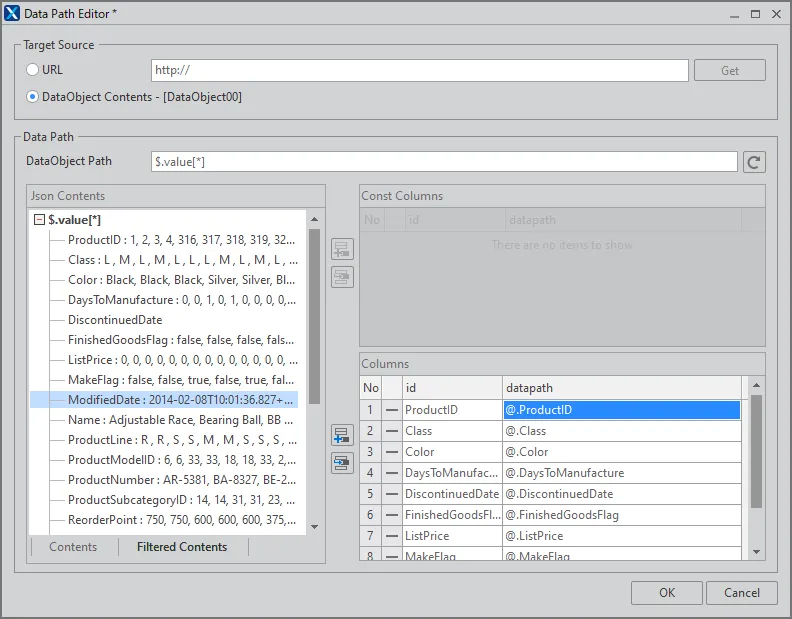Click add all columns to Columns icon

[x=342, y=462]
